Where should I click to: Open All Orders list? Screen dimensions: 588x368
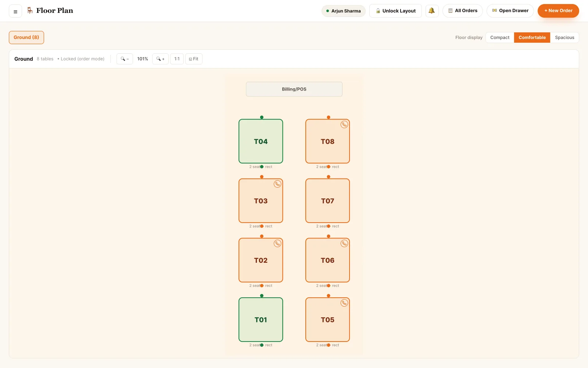pyautogui.click(x=463, y=11)
